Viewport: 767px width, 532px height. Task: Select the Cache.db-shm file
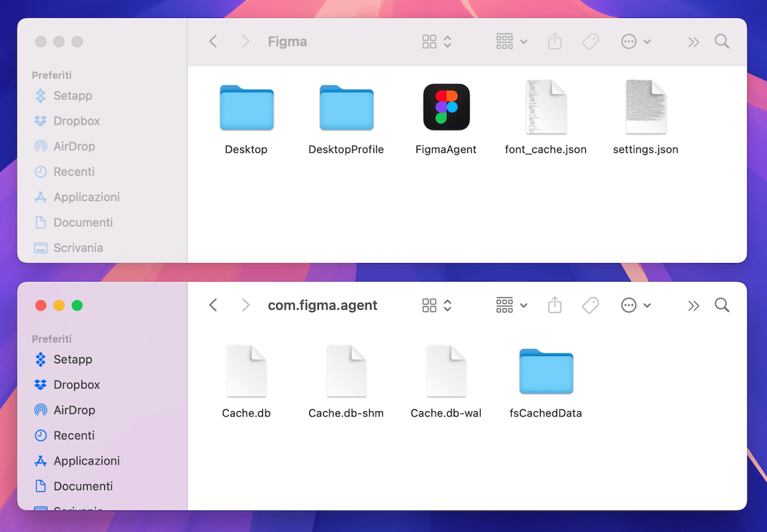(x=346, y=371)
